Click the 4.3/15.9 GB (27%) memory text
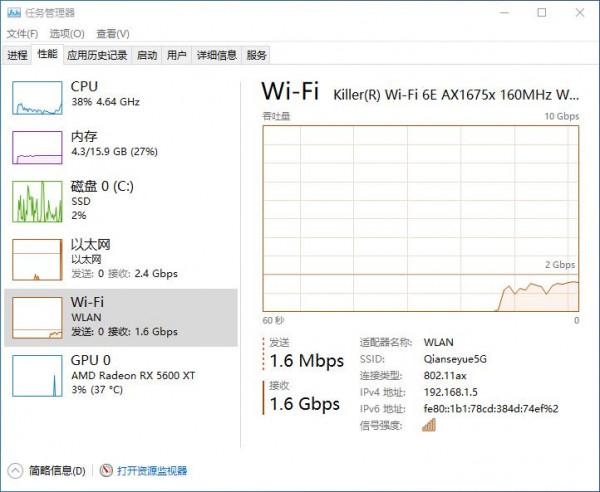 click(x=114, y=152)
